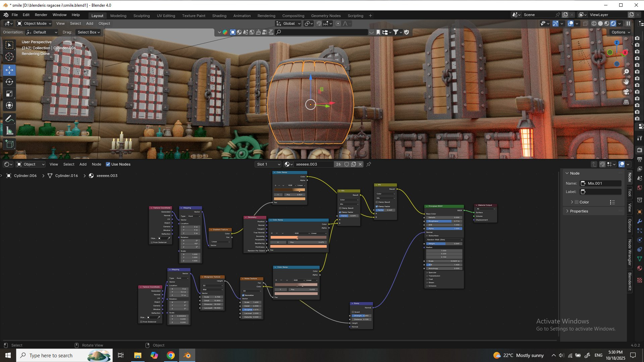The image size is (644, 362).
Task: Activate the Add Cube tool
Action: click(x=9, y=144)
